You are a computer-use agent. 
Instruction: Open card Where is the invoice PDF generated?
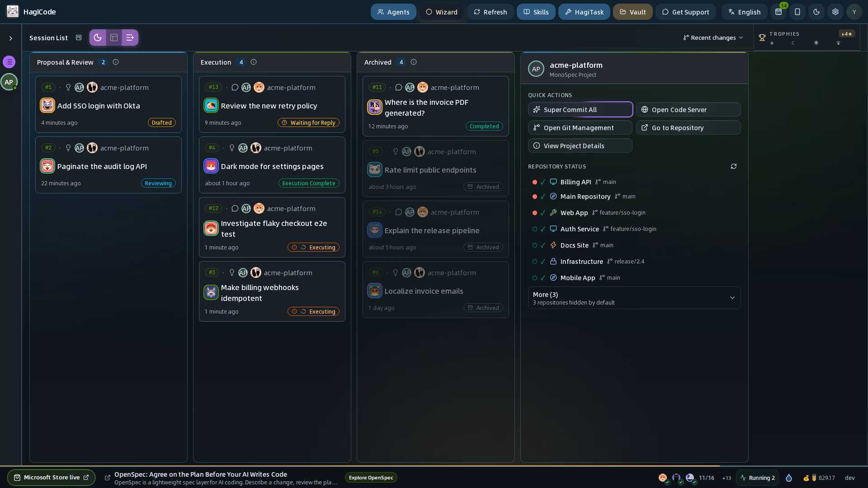coord(436,106)
